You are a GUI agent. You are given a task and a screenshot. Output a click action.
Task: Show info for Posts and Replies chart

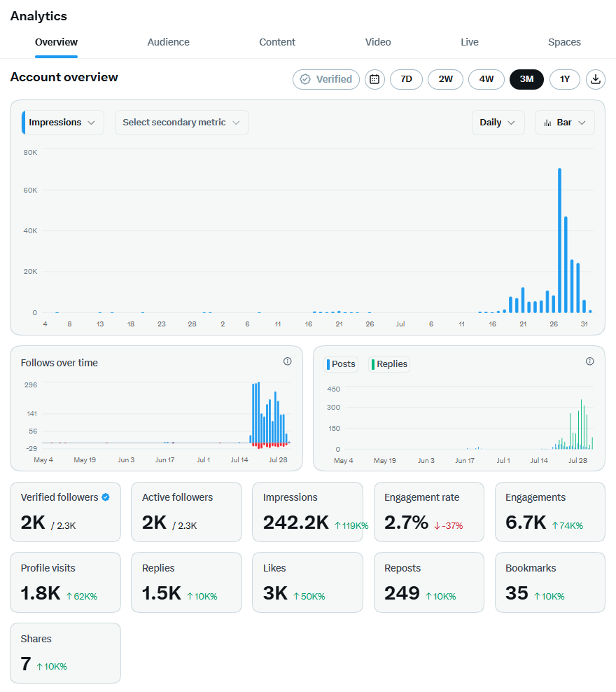(x=589, y=361)
